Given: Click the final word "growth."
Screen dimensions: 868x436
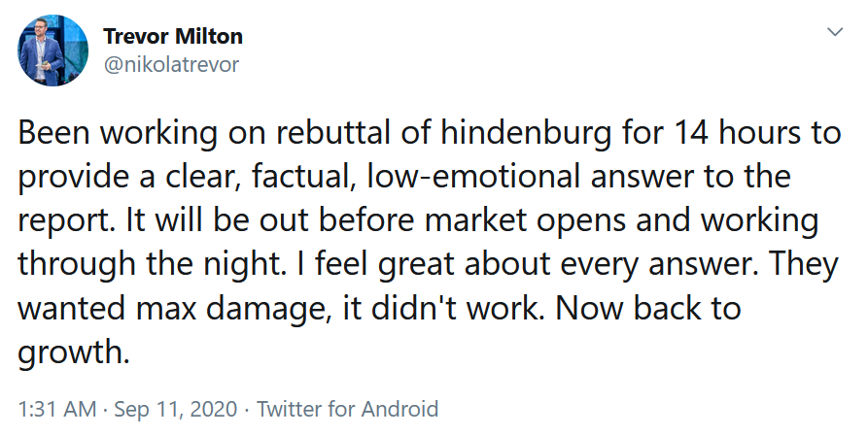Looking at the screenshot, I should [x=74, y=353].
